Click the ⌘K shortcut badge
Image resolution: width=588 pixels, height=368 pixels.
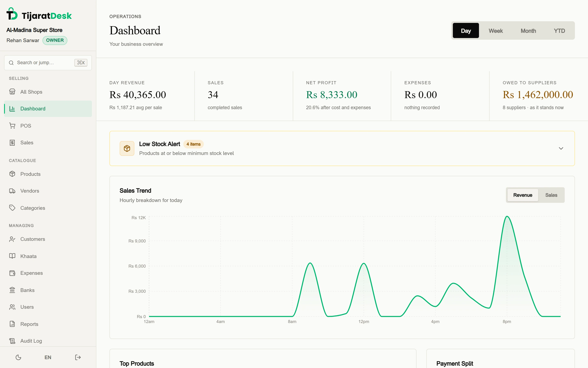pyautogui.click(x=81, y=63)
